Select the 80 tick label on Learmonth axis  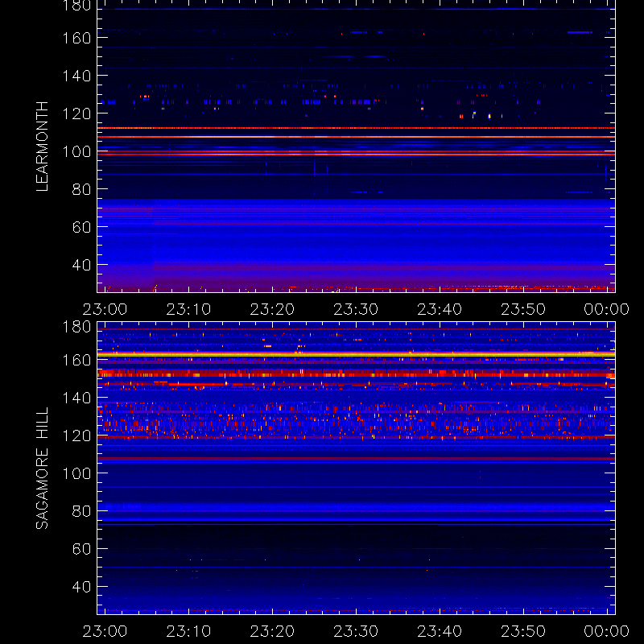pos(81,189)
